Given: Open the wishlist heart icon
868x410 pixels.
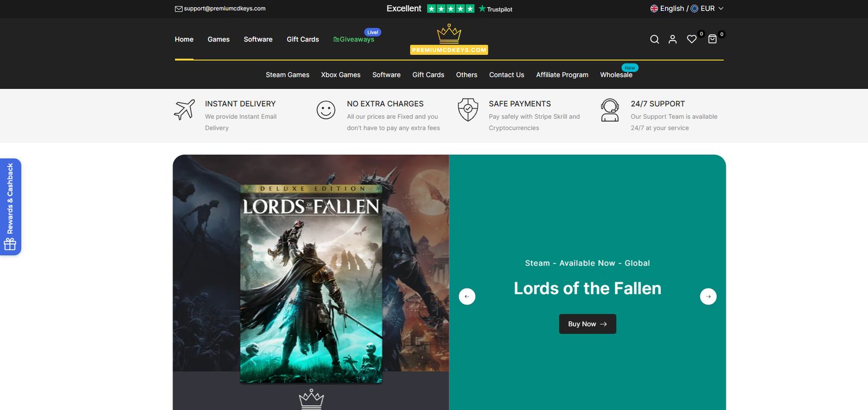Looking at the screenshot, I should (692, 39).
